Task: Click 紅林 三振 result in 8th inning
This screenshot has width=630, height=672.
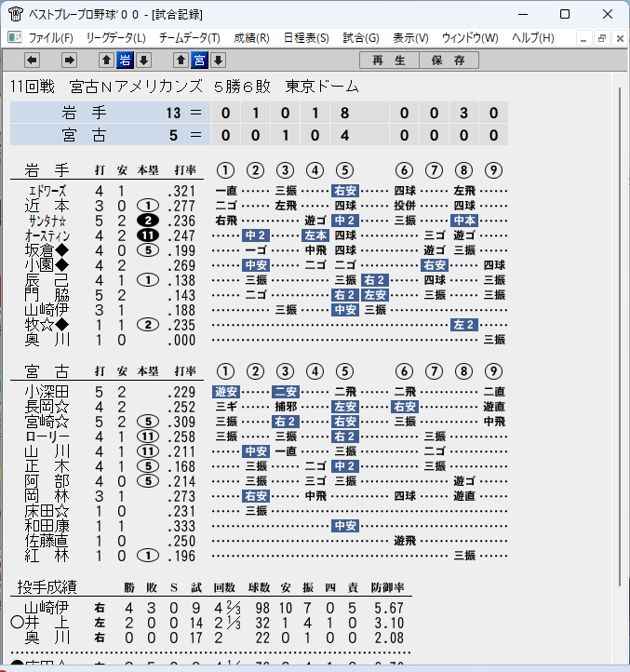Action: [464, 556]
